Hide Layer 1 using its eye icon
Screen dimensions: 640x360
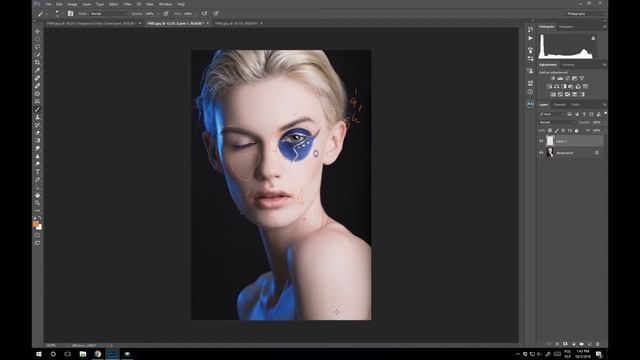coord(541,141)
